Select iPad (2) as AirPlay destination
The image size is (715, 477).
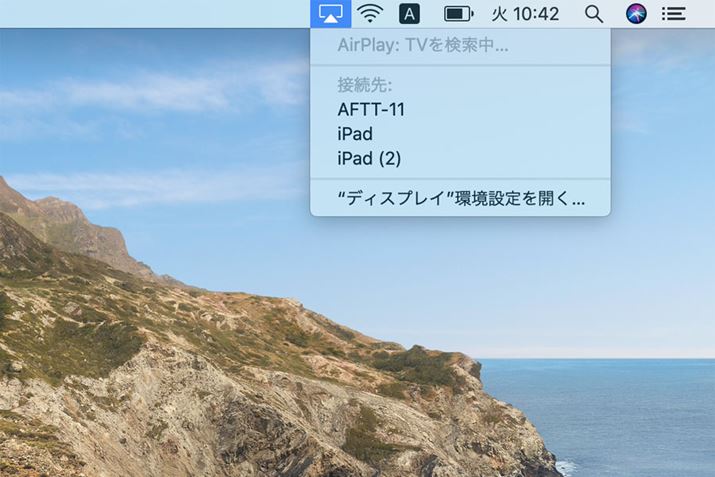coord(460,159)
